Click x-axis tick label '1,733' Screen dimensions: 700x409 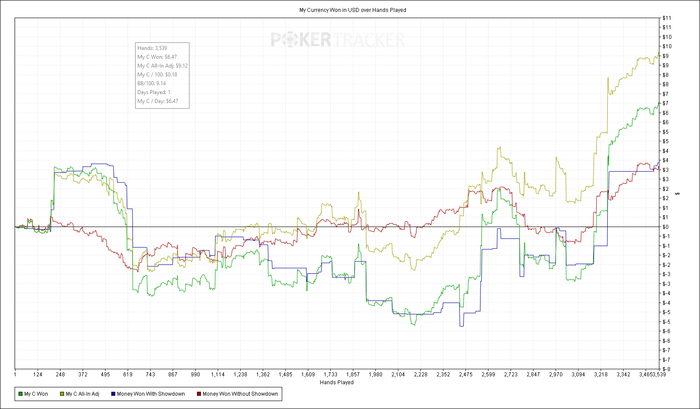coord(330,375)
